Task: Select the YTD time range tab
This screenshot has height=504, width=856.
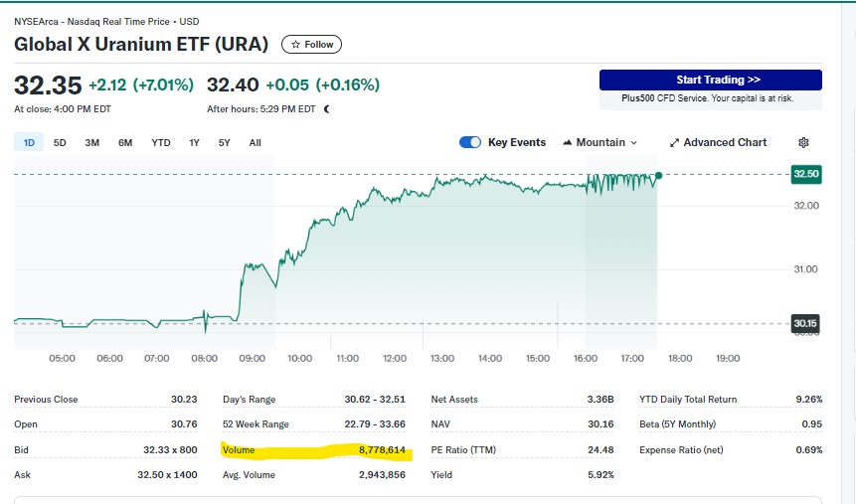Action: coord(160,142)
